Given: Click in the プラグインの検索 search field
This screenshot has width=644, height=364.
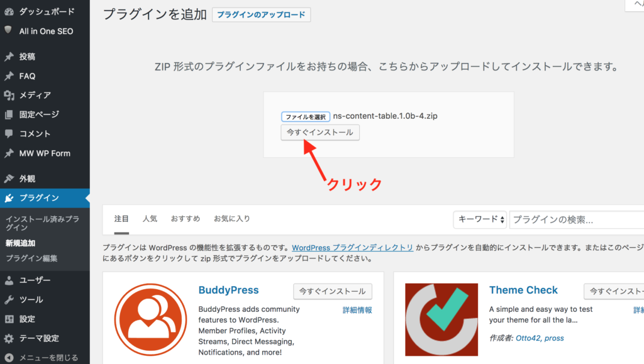Looking at the screenshot, I should pyautogui.click(x=575, y=219).
